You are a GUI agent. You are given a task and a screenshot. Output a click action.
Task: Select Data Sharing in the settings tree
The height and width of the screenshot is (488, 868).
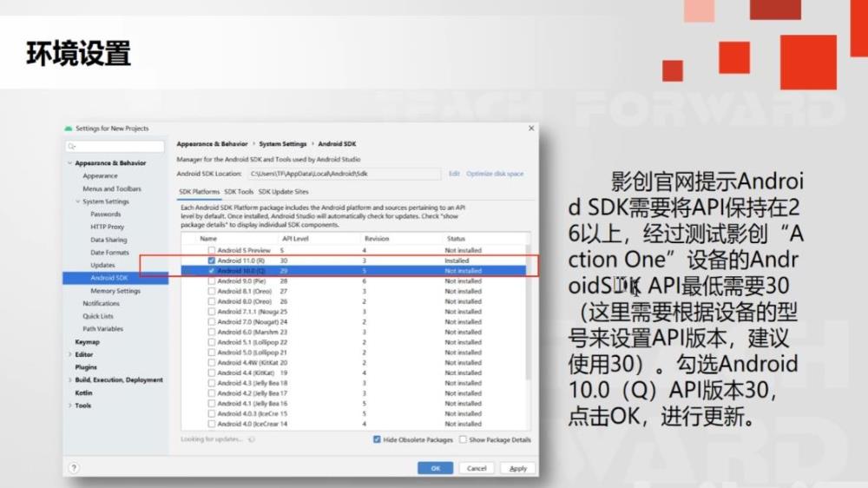click(108, 240)
